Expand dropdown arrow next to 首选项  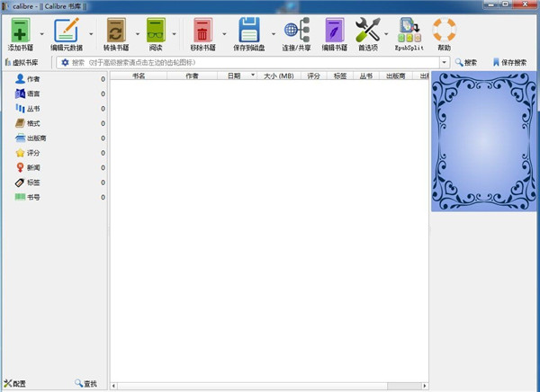pyautogui.click(x=386, y=34)
